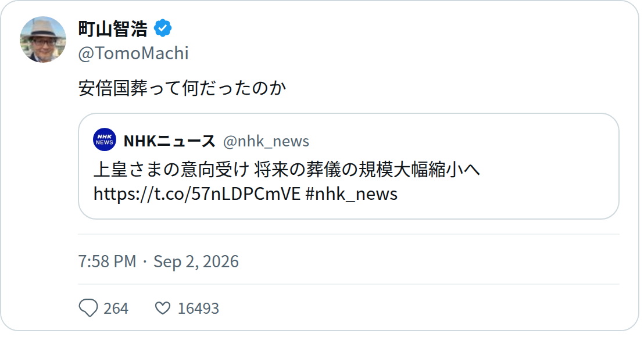
Task: Click the display name 町山智浩
Action: click(113, 28)
